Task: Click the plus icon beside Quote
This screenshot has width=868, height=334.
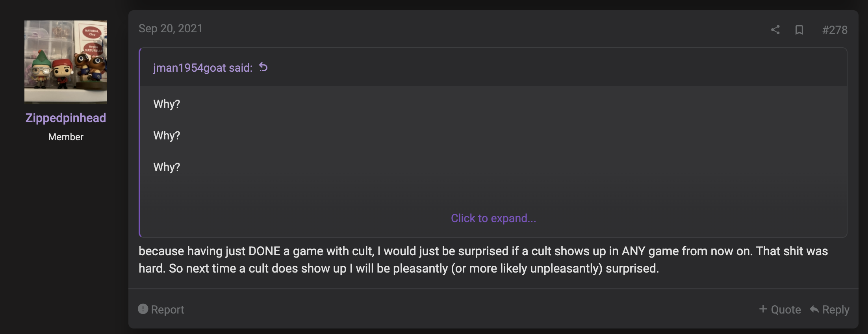Action: [x=763, y=309]
